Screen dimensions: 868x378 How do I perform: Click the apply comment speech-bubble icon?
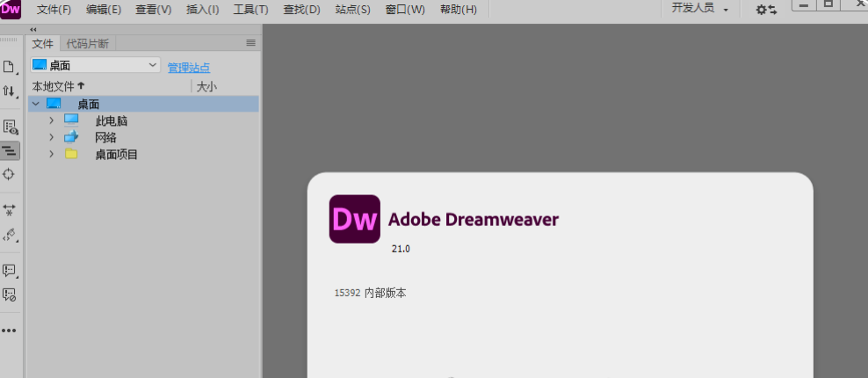tap(10, 271)
